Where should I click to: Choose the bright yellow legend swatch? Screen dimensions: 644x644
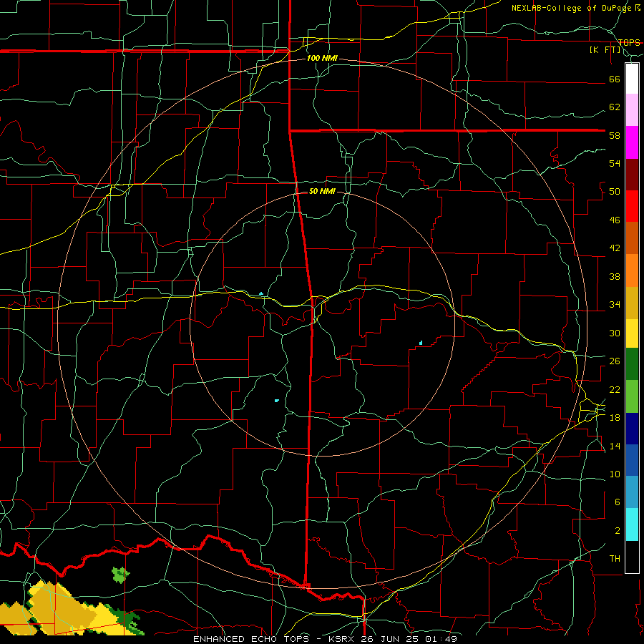632,333
